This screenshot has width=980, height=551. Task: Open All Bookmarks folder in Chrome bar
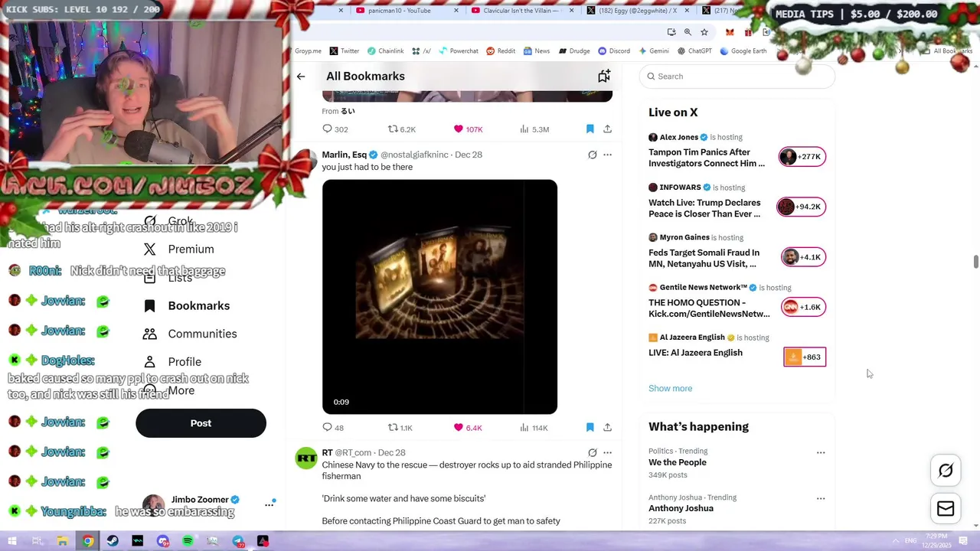click(x=946, y=51)
